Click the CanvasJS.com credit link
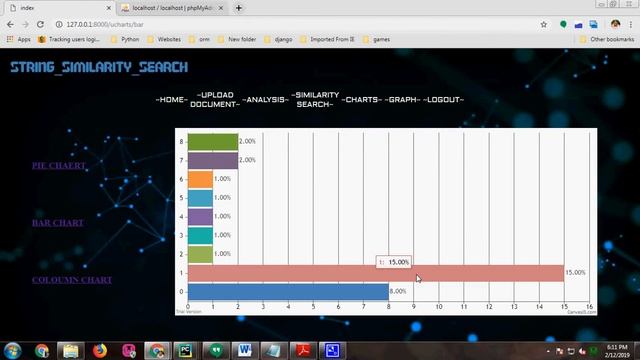The height and width of the screenshot is (360, 640). 581,312
